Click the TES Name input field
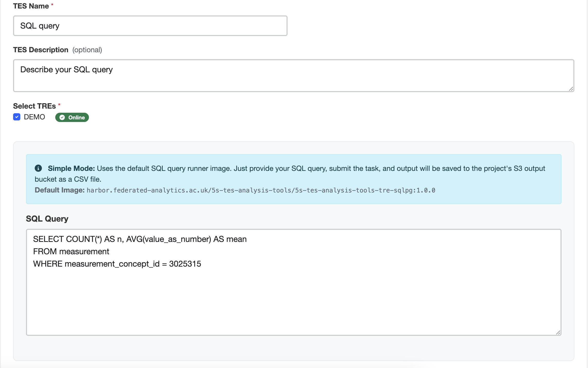The width and height of the screenshot is (588, 368). click(x=150, y=26)
